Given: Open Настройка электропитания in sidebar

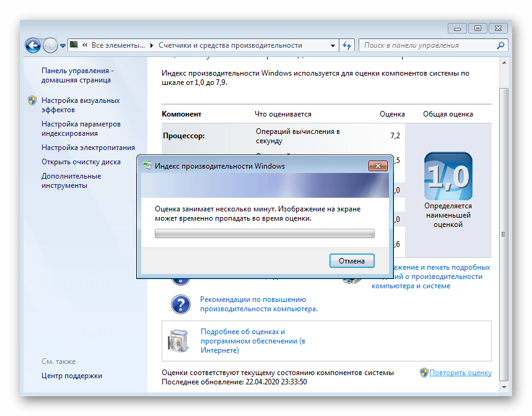Looking at the screenshot, I should point(88,148).
